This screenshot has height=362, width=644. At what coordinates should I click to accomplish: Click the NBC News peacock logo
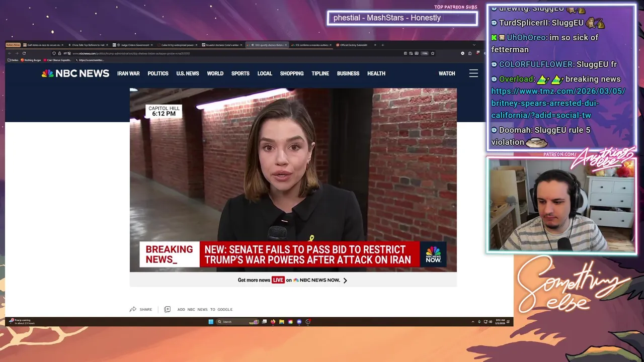[x=75, y=73]
